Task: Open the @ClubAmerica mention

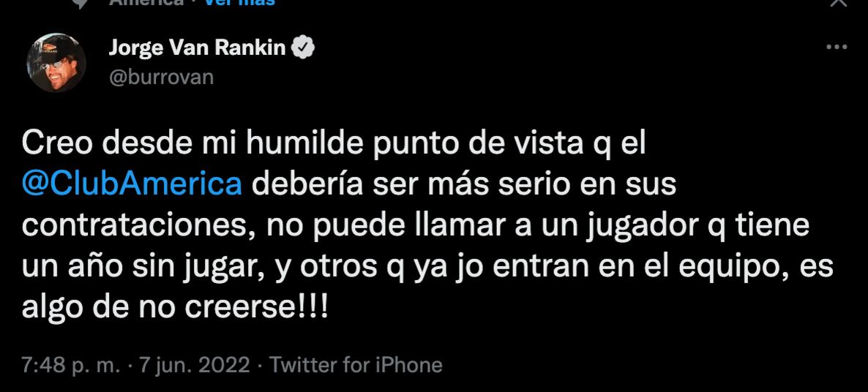Action: click(x=132, y=185)
